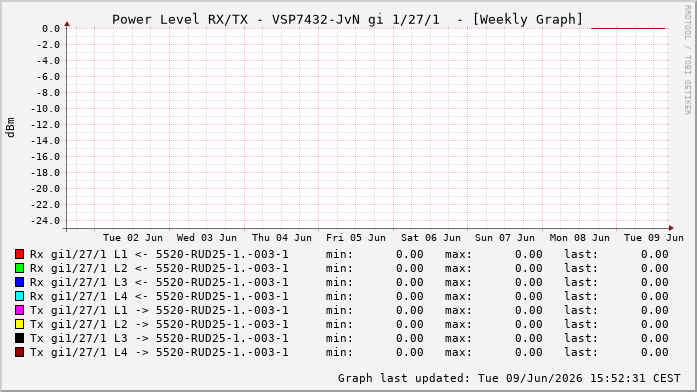
Task: Click the graph title 'Power Level RX/TX - VSP7432-JvN'
Action: tap(236, 20)
